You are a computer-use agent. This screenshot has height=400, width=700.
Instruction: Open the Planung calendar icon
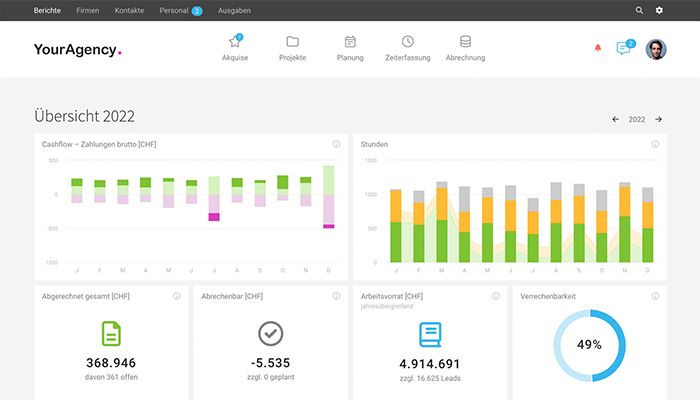pos(350,42)
